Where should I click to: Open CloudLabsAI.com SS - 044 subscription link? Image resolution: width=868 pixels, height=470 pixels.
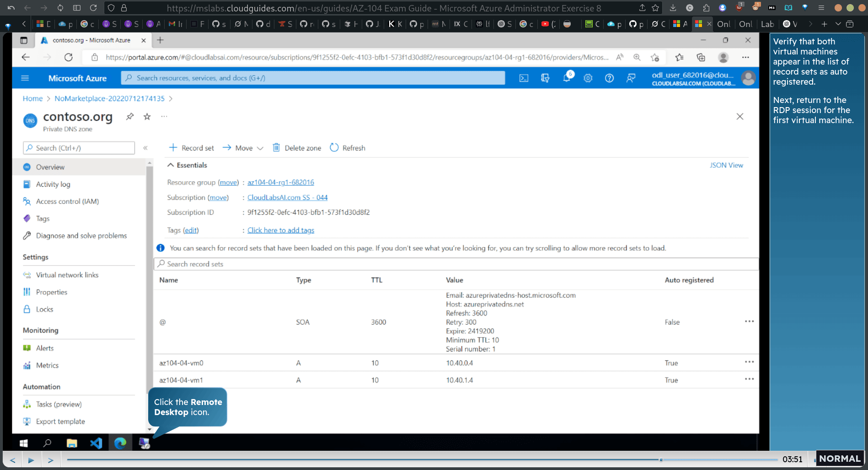(x=288, y=197)
